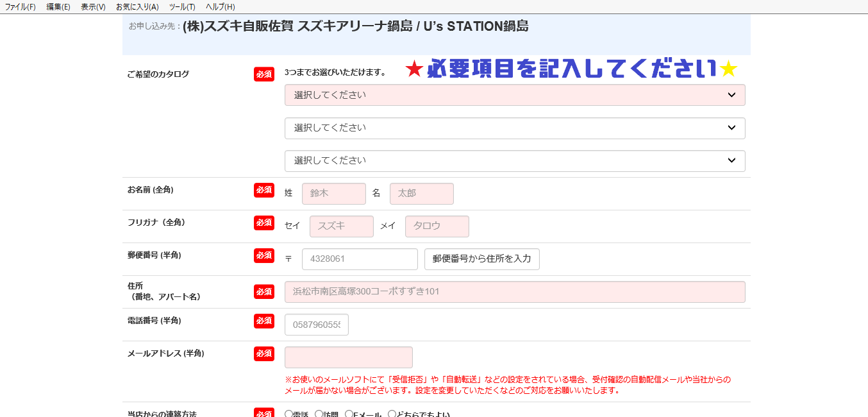Open the ツール(T) menu

point(183,7)
